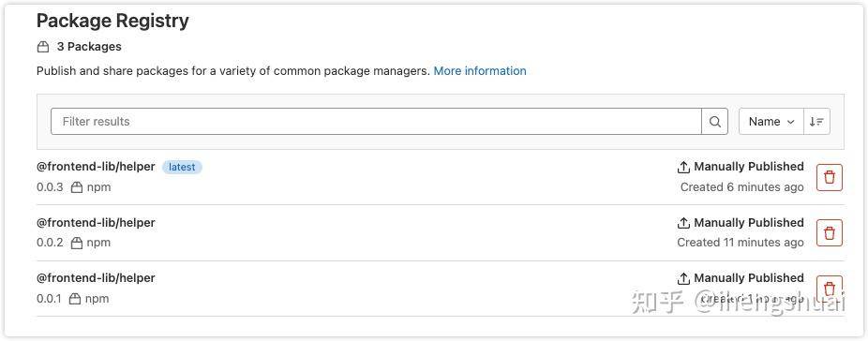The width and height of the screenshot is (868, 341).
Task: Open @frontend-lib/helper version 0.0.2
Action: pyautogui.click(x=96, y=223)
